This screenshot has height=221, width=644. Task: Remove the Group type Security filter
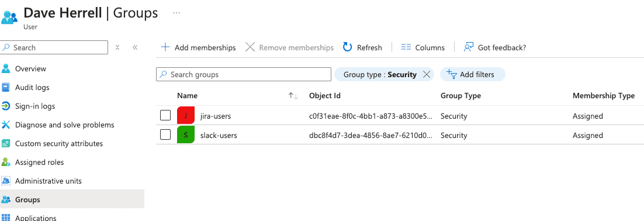point(427,74)
